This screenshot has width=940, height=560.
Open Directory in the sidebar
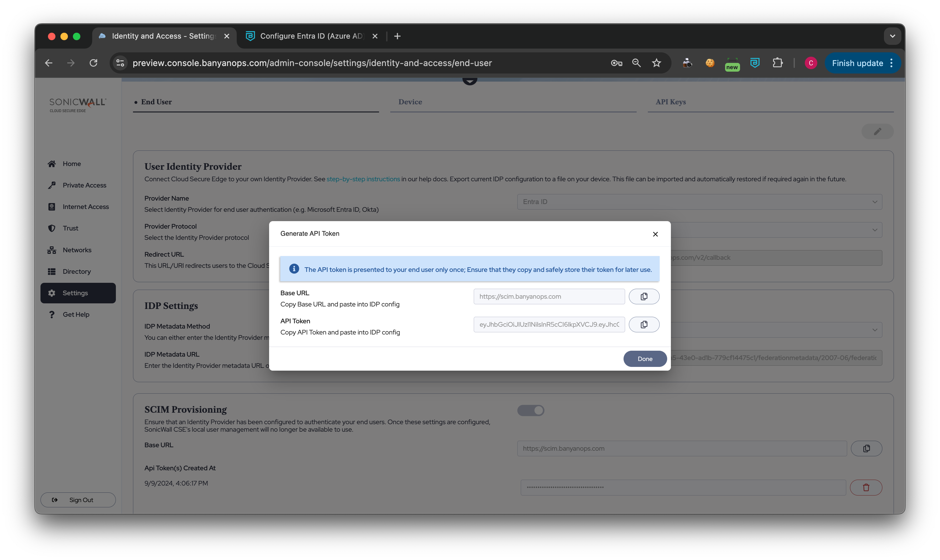(x=77, y=271)
